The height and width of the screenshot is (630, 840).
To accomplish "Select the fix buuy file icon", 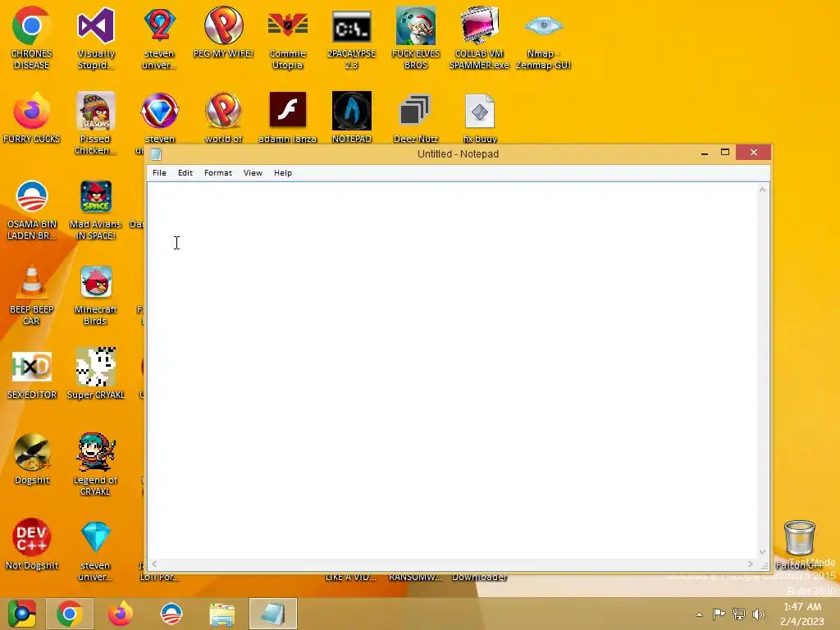I will (x=479, y=118).
